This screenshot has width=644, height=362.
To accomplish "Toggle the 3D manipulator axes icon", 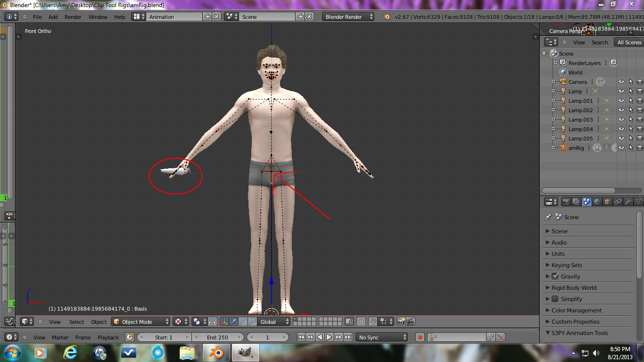I will pyautogui.click(x=224, y=321).
